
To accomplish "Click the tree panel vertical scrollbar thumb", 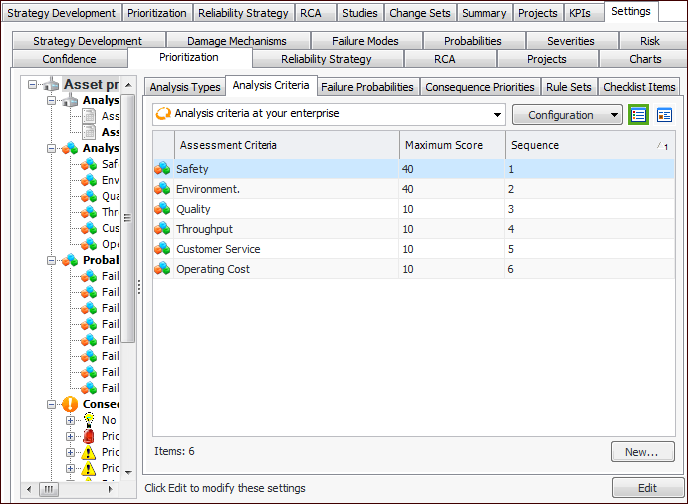I will (x=127, y=218).
